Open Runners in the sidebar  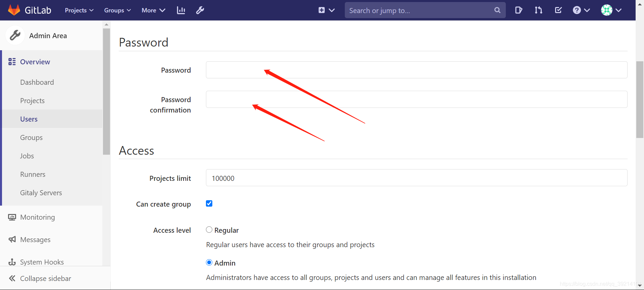(x=33, y=174)
